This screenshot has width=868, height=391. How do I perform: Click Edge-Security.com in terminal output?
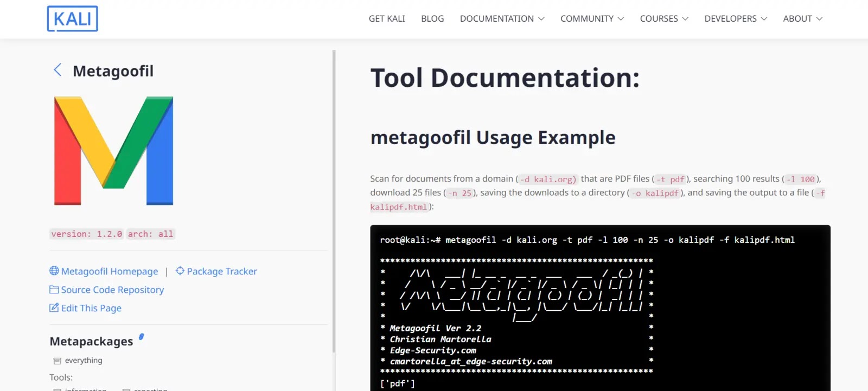pos(433,350)
